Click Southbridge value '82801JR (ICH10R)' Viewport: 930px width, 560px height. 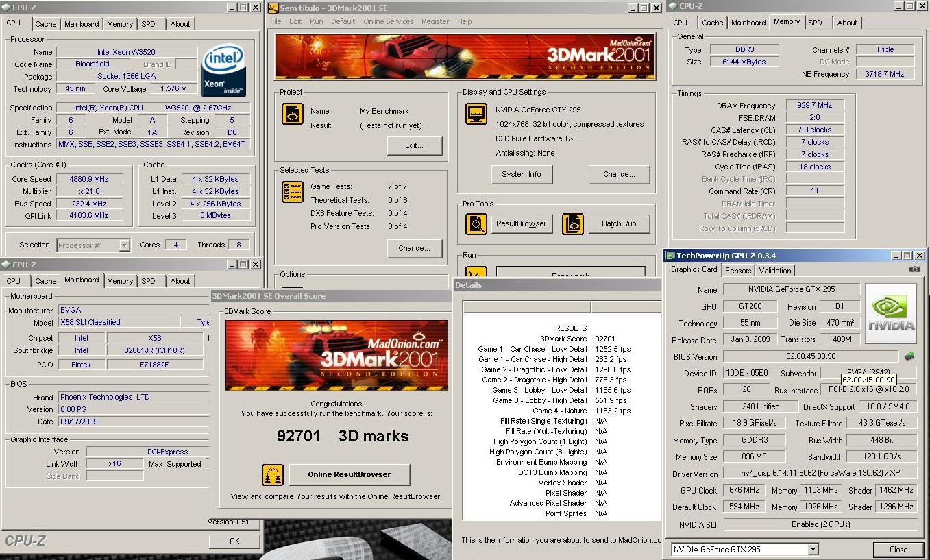pyautogui.click(x=155, y=350)
